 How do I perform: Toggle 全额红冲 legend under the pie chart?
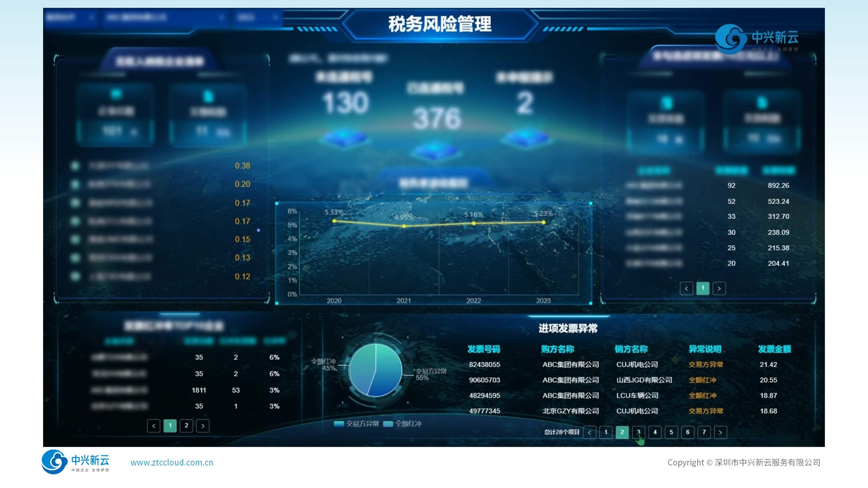(402, 424)
